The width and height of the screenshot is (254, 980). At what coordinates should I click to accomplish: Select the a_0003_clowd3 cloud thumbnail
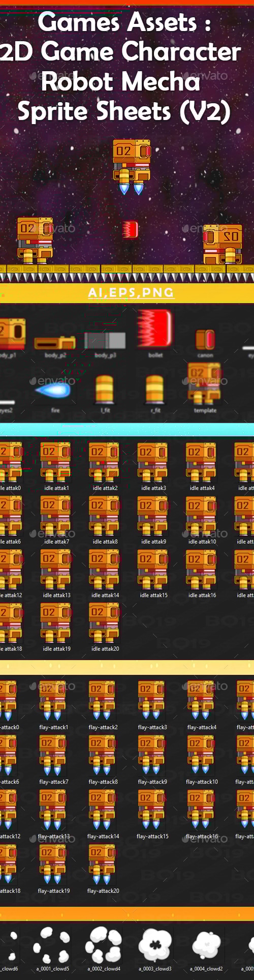(155, 944)
